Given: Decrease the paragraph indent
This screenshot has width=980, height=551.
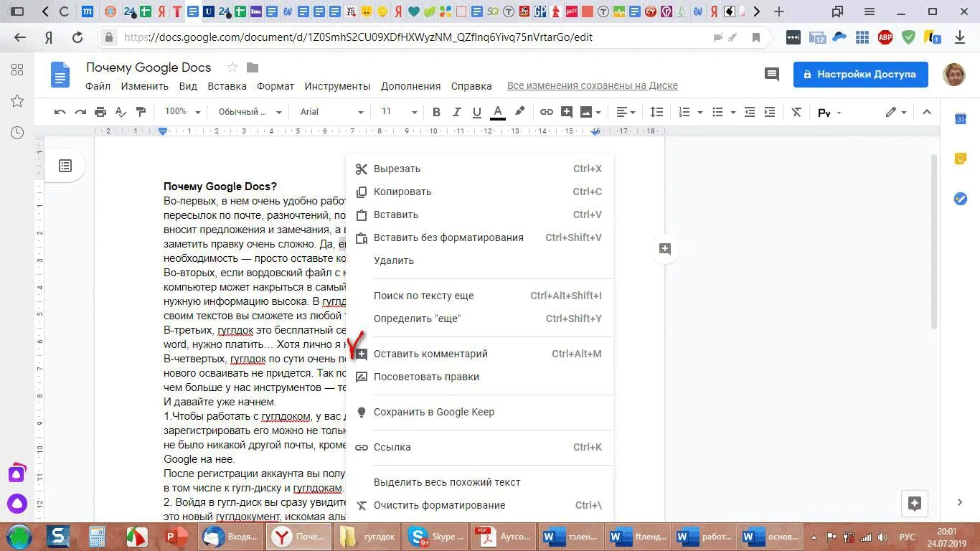Looking at the screenshot, I should click(x=750, y=112).
